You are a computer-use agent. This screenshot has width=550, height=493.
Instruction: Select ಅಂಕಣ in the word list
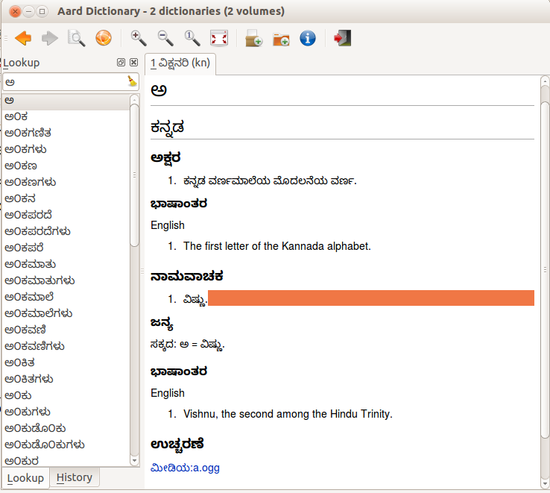(66, 166)
